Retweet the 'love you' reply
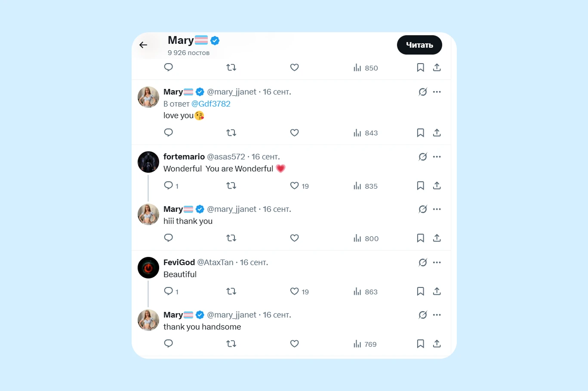The height and width of the screenshot is (391, 588). point(231,133)
